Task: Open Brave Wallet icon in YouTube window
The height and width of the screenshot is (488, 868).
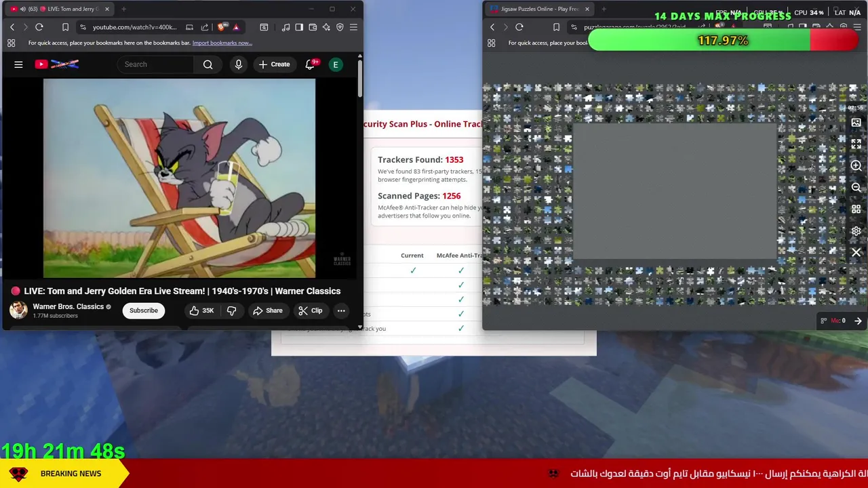Action: pyautogui.click(x=313, y=27)
